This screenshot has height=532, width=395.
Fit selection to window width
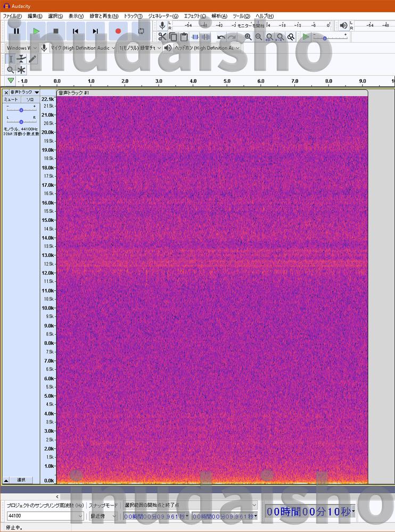[x=269, y=37]
